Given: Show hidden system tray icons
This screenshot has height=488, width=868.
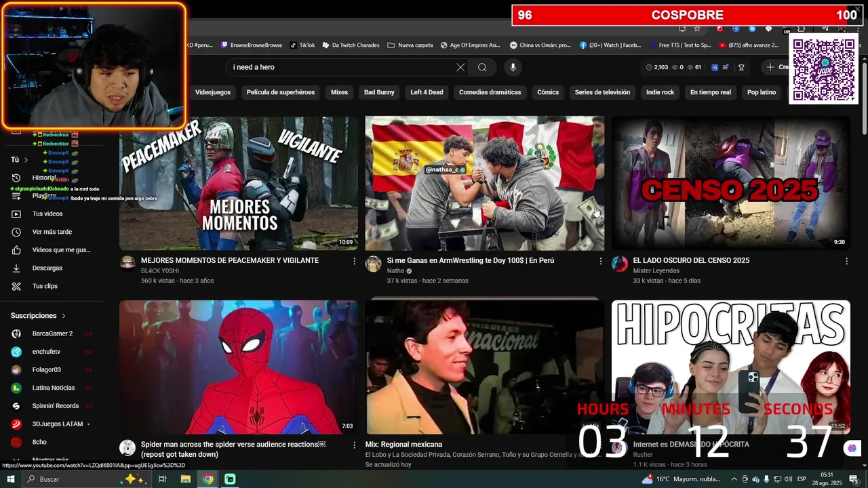Looking at the screenshot, I should coord(734,479).
